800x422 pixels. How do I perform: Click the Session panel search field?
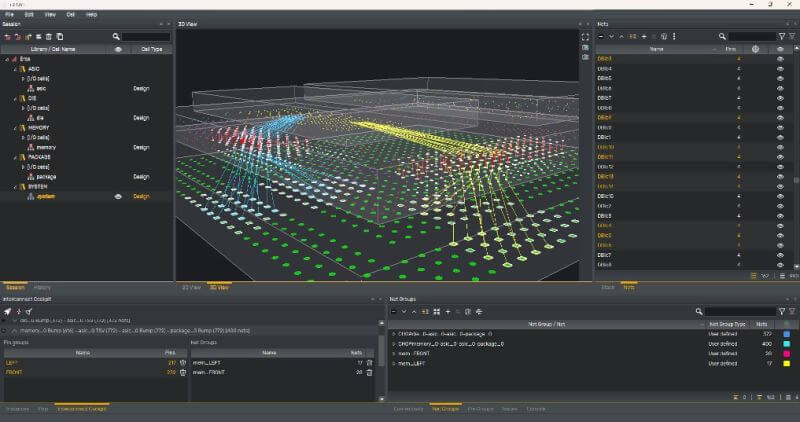click(x=146, y=36)
